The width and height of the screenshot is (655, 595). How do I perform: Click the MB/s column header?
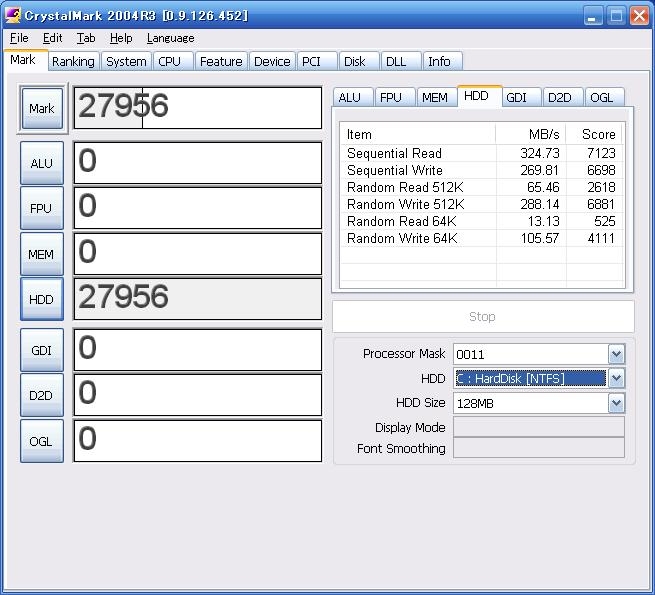click(531, 134)
